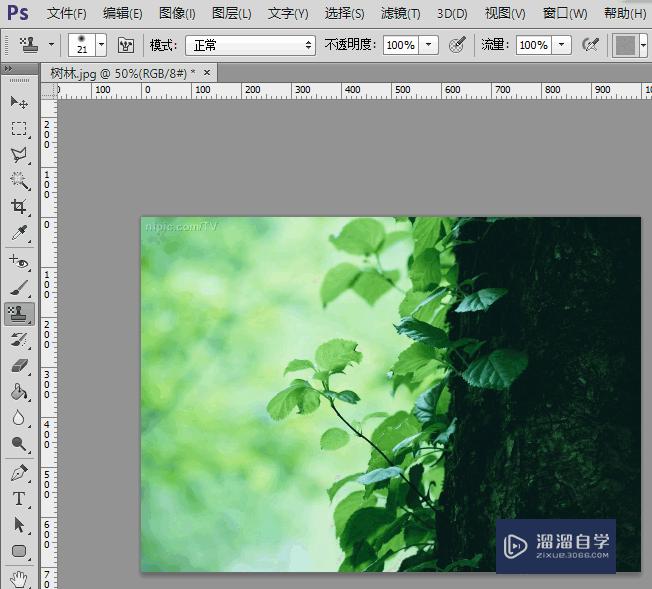This screenshot has width=652, height=589.
Task: Open the 滤镜(T) menu
Action: click(x=401, y=14)
